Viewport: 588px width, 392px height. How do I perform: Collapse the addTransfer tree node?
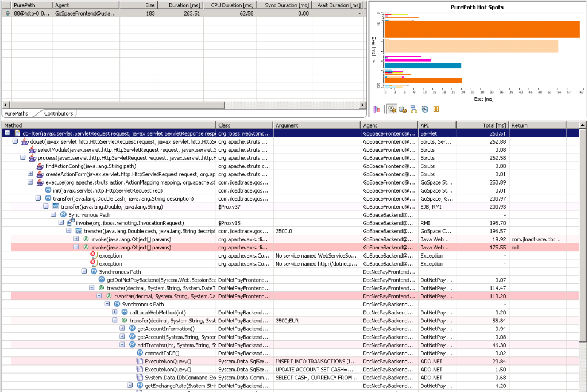122,345
